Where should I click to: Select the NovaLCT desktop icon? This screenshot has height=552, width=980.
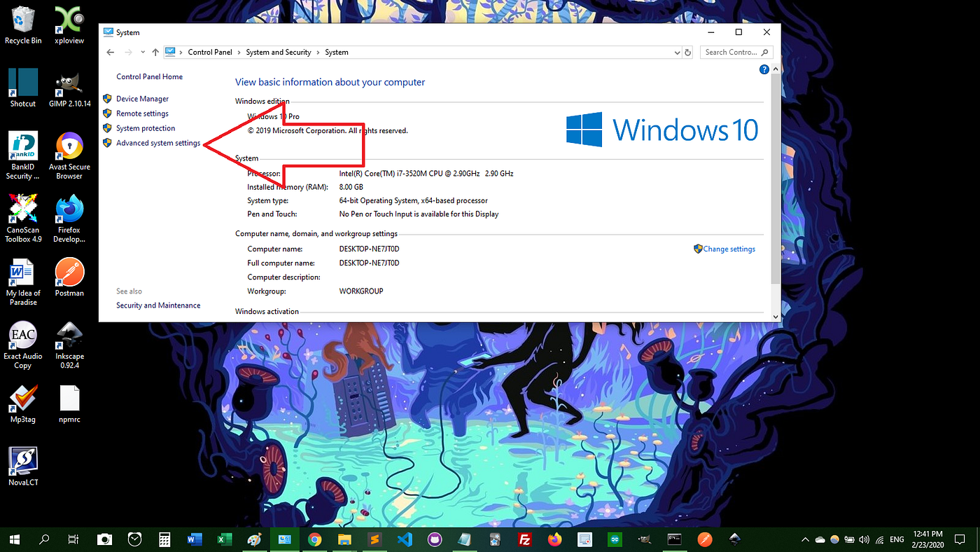[23, 467]
